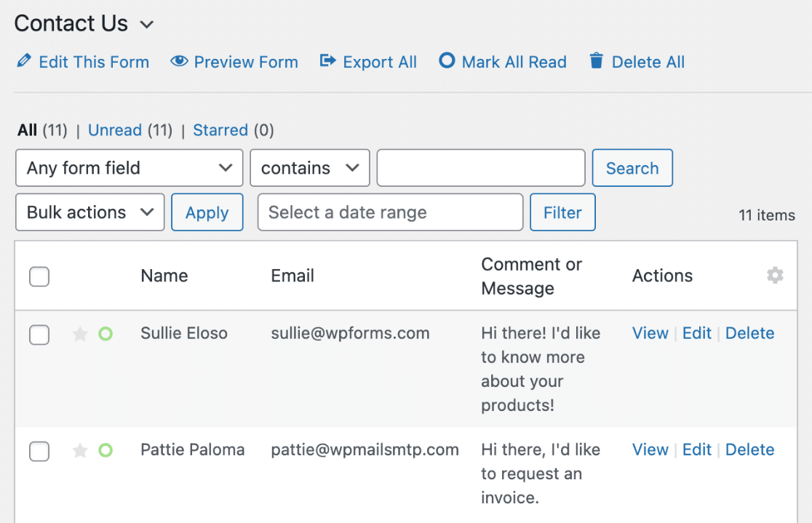
Task: Star the Sullie Eloso entry
Action: 80,334
